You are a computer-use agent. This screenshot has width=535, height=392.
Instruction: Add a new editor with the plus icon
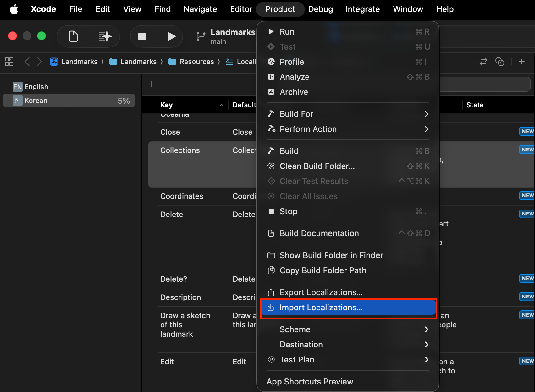point(522,62)
